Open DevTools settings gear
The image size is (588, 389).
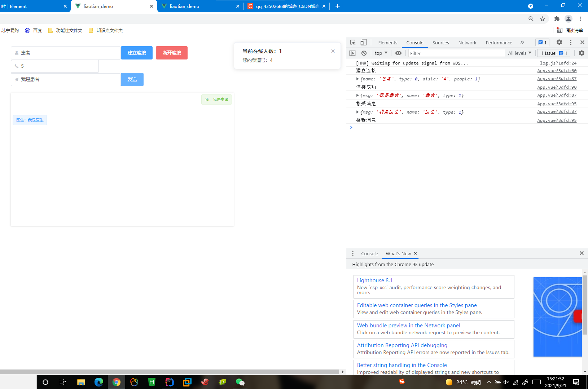coord(559,42)
